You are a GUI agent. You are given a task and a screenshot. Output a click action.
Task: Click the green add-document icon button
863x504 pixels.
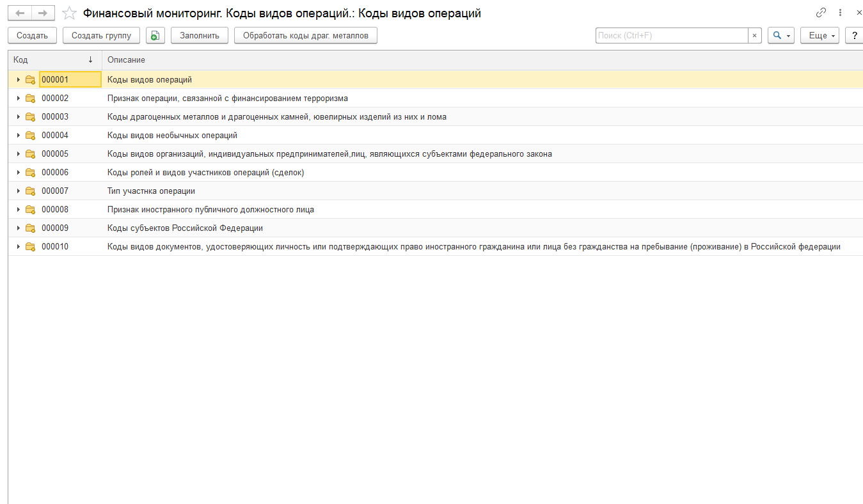[x=155, y=36]
